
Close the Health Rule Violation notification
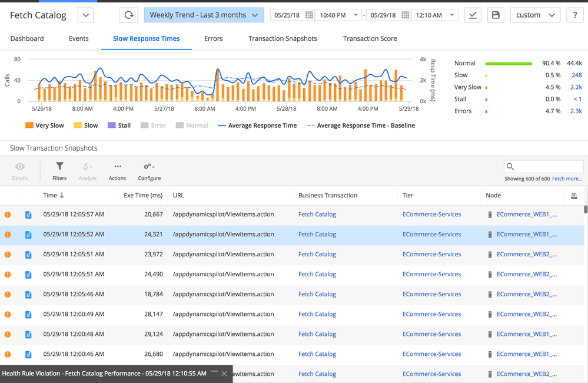point(224,374)
